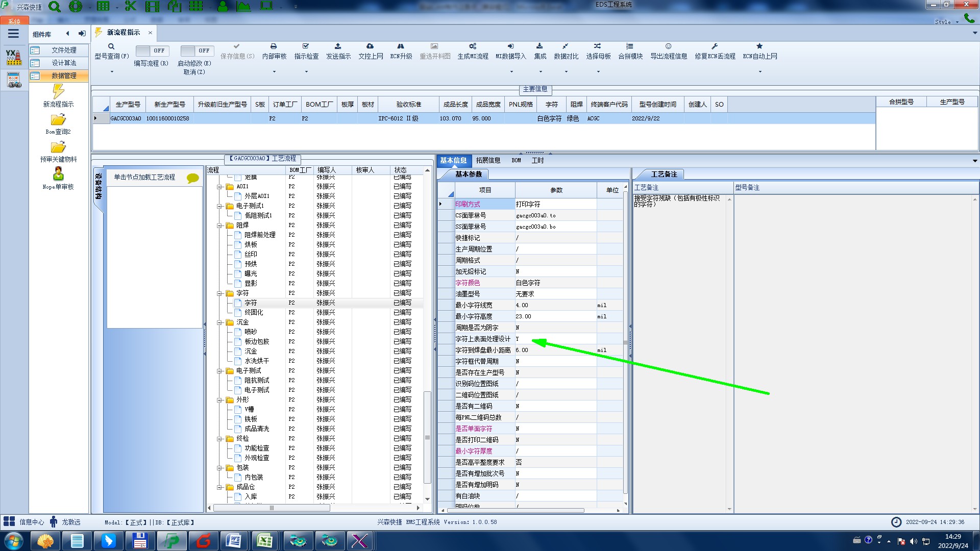Open dropdown arrow under 数据对比
This screenshot has width=980, height=551.
click(x=566, y=72)
